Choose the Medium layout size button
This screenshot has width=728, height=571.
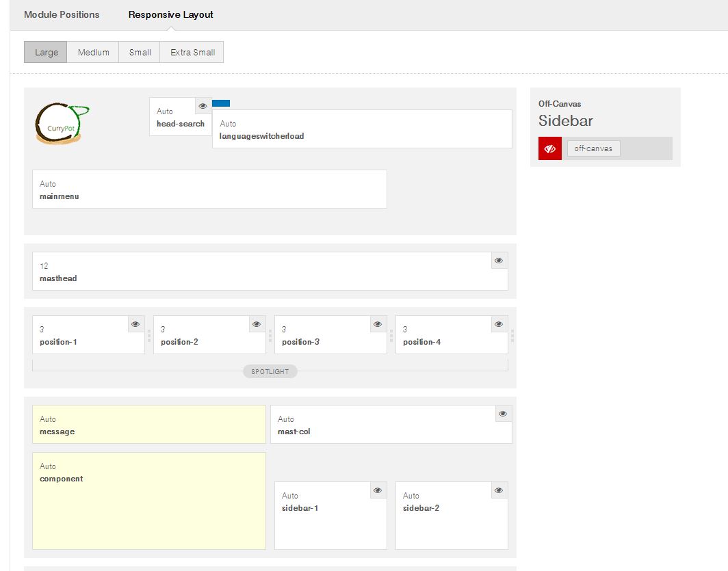click(93, 53)
